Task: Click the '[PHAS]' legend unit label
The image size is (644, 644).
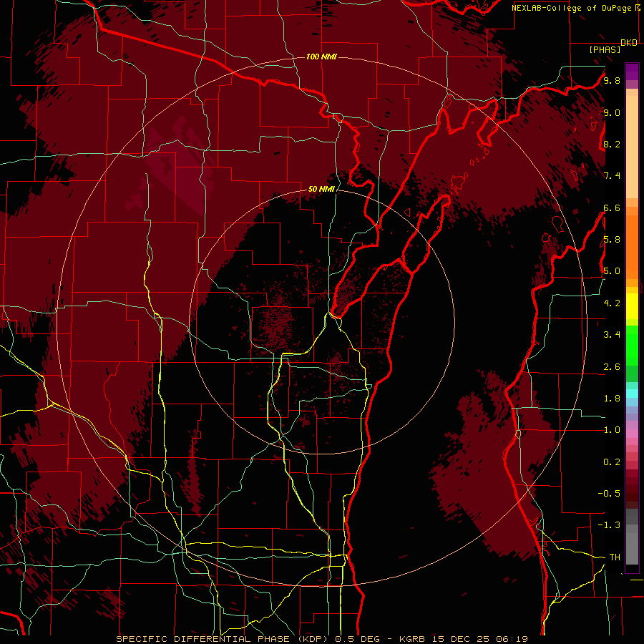Action: coord(605,49)
